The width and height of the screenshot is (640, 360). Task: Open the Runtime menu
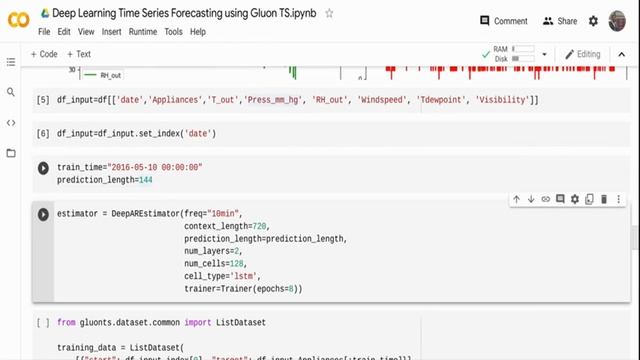[x=143, y=32]
